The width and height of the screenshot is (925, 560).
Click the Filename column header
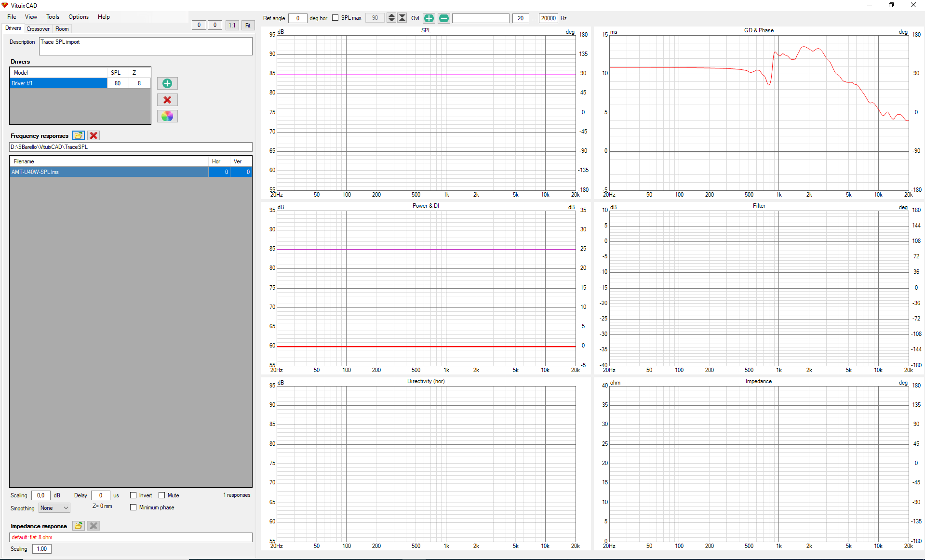click(x=109, y=161)
